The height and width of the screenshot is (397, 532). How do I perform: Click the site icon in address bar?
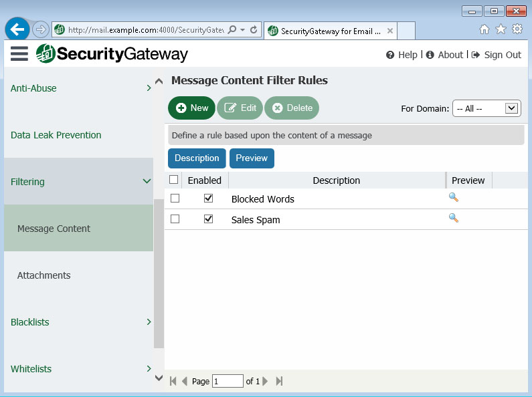60,30
